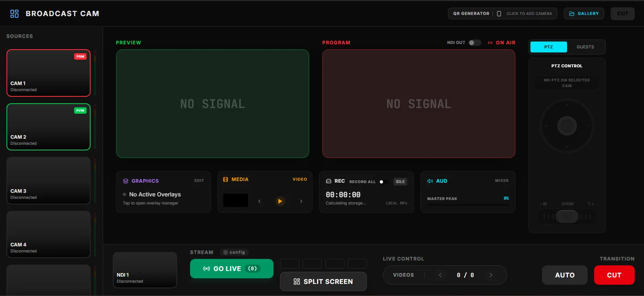644x296 pixels.
Task: Switch to the Guests tab
Action: 585,47
